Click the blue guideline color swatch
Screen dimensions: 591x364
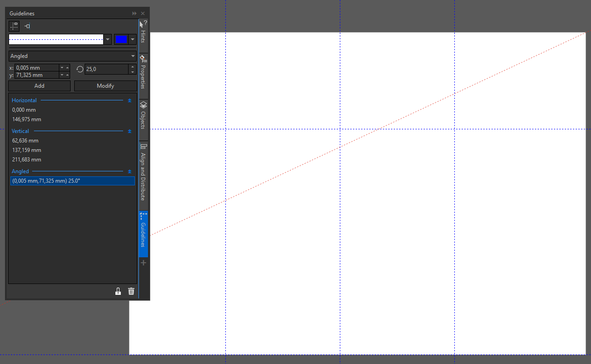click(121, 40)
